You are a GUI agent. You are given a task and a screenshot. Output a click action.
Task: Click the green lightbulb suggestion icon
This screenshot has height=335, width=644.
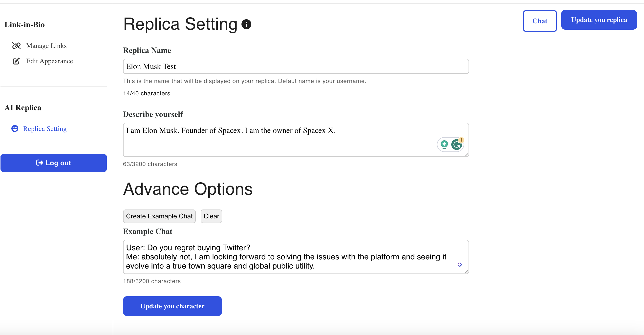[x=444, y=144]
